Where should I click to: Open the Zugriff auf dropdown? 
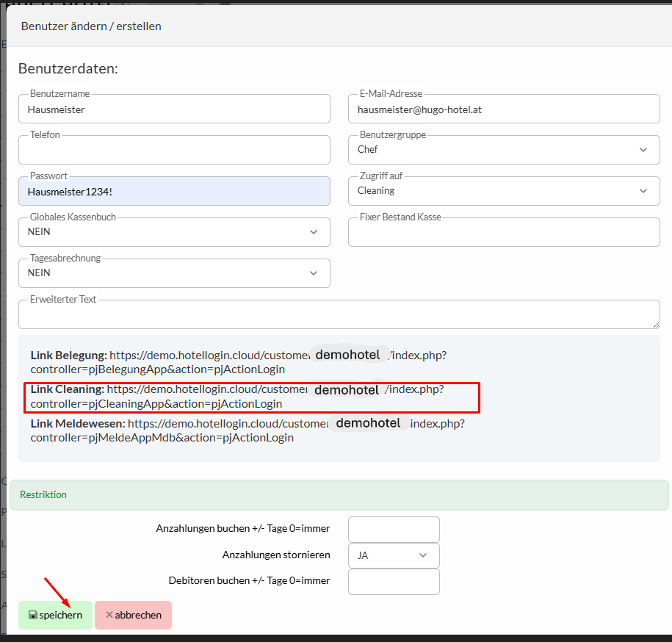point(503,191)
